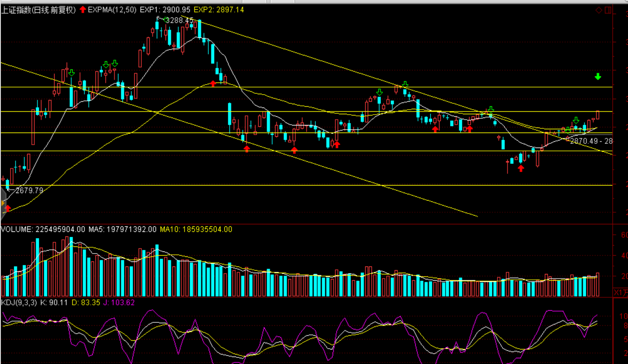Click the red diamond icon at chart top-right
Screen dimensions: 628x364
pos(599,10)
